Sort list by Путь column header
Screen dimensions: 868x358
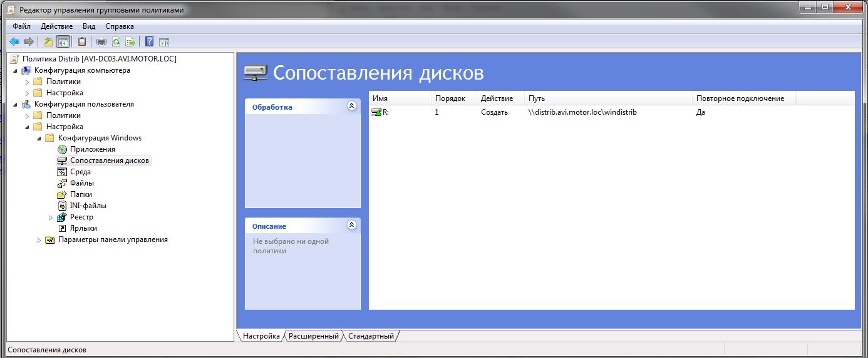click(x=608, y=98)
